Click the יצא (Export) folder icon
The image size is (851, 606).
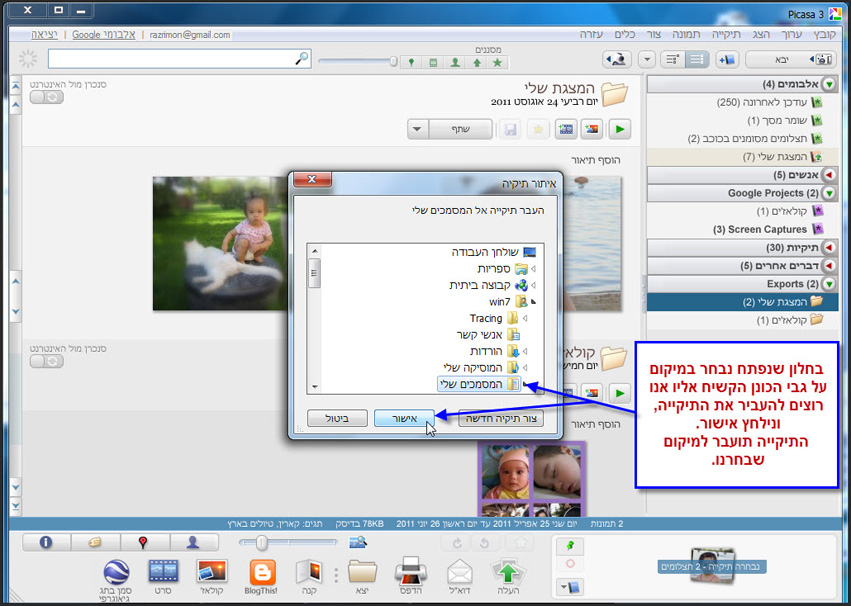(362, 577)
